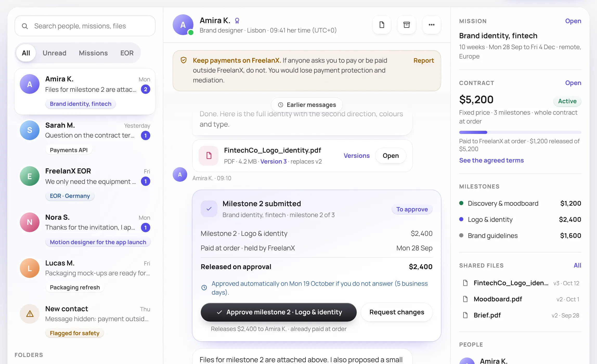Click file icon next to Moodboard.pdf
The width and height of the screenshot is (597, 364).
click(x=465, y=299)
